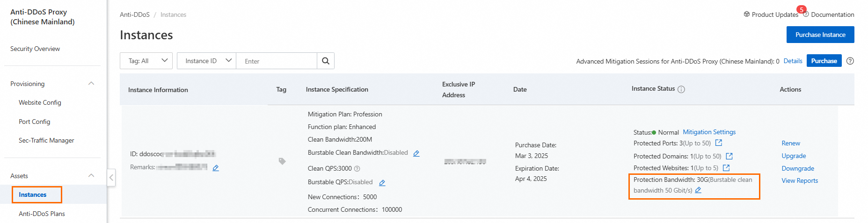Collapse the Assets section
The image size is (868, 223).
(91, 176)
